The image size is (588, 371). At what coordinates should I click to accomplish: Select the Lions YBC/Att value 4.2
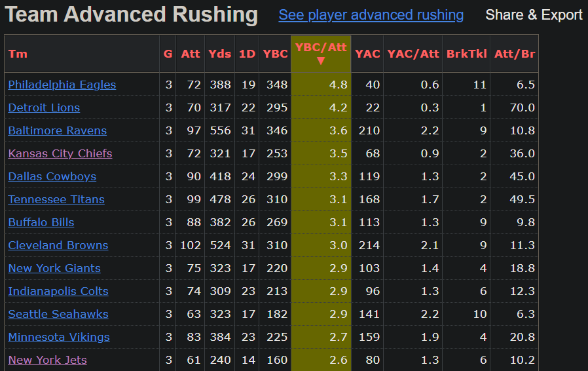click(339, 107)
